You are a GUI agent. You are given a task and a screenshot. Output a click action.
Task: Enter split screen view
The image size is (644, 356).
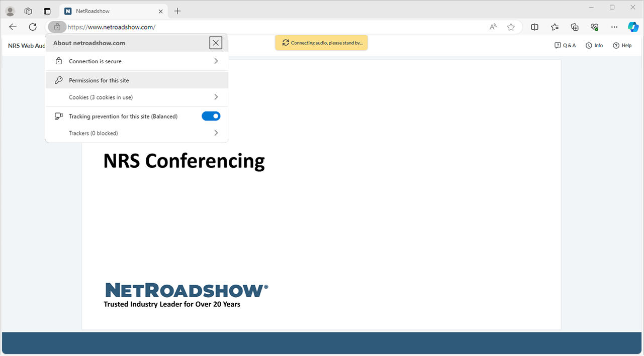(534, 27)
